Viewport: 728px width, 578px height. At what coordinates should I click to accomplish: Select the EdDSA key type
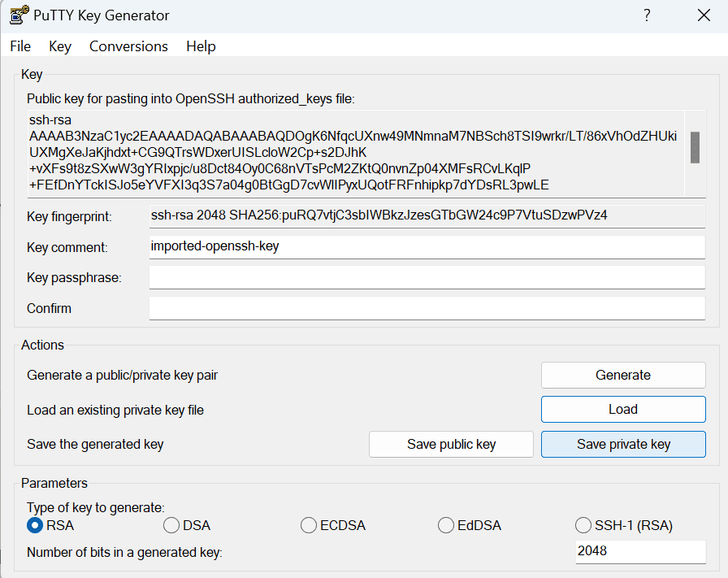coord(445,525)
